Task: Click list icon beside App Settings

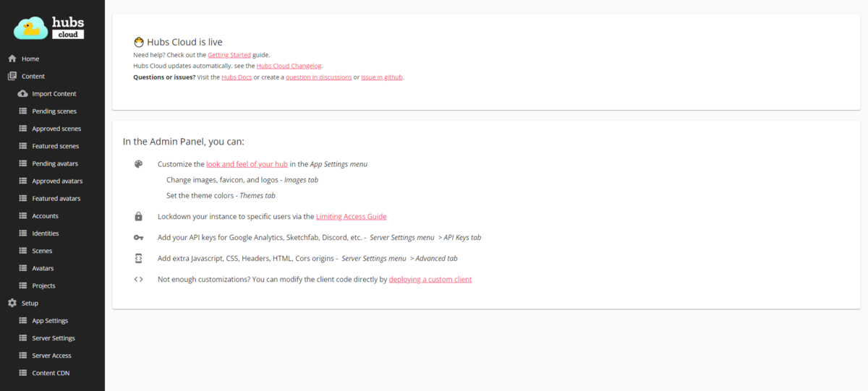Action: pyautogui.click(x=22, y=321)
